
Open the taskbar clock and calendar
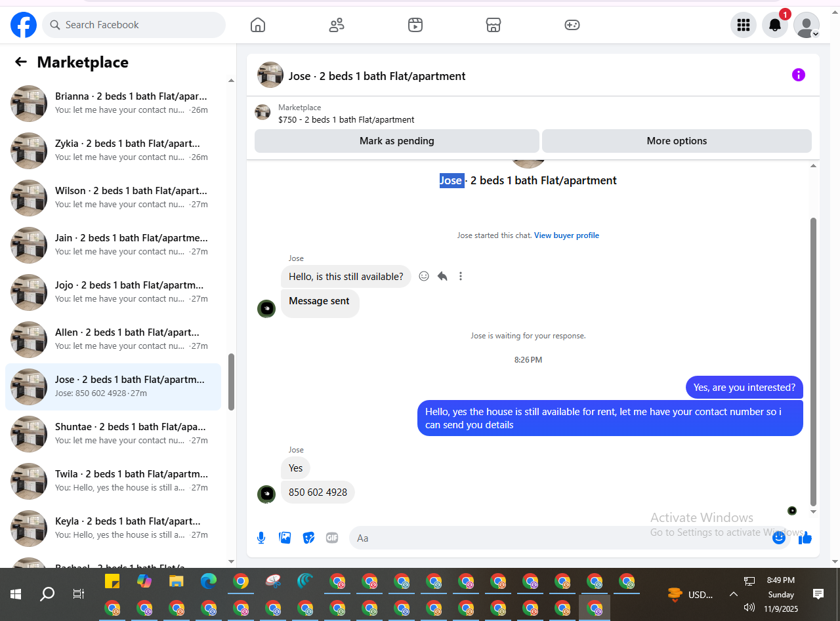[x=781, y=594]
